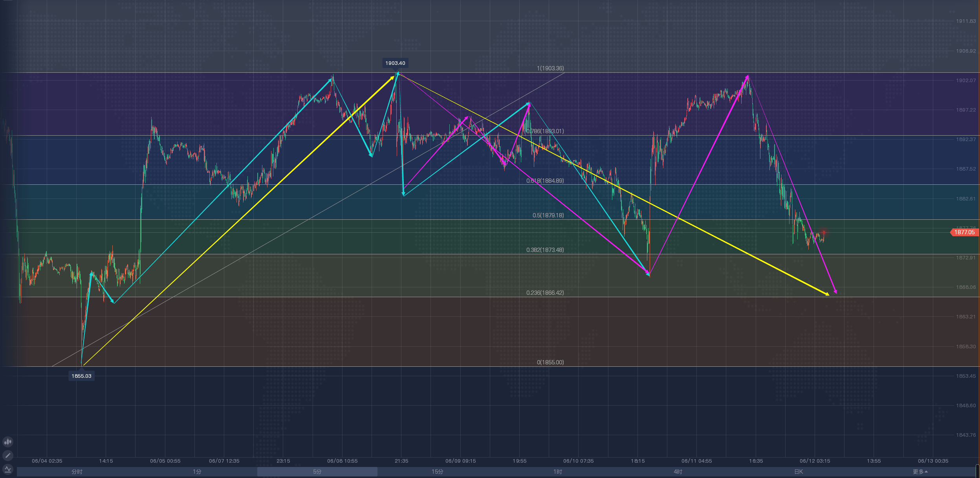Screen dimensions: 980x478
Task: Click the time axis label 06/09 09:15
Action: pos(461,461)
